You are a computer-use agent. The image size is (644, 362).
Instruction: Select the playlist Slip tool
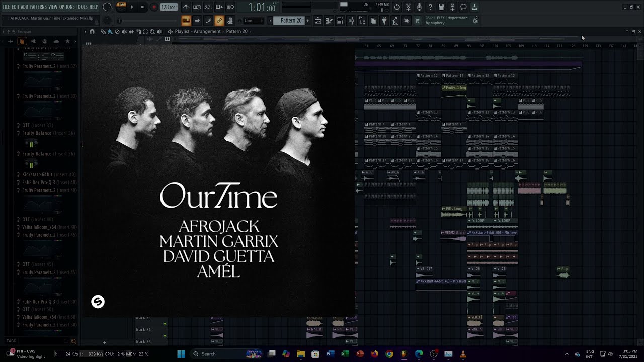[x=131, y=32]
